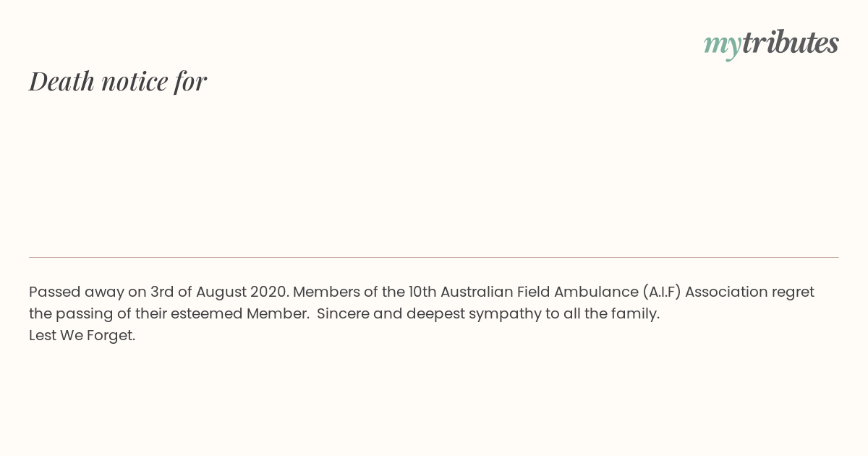
Task: Click the horizontal divider line
Action: (434, 257)
